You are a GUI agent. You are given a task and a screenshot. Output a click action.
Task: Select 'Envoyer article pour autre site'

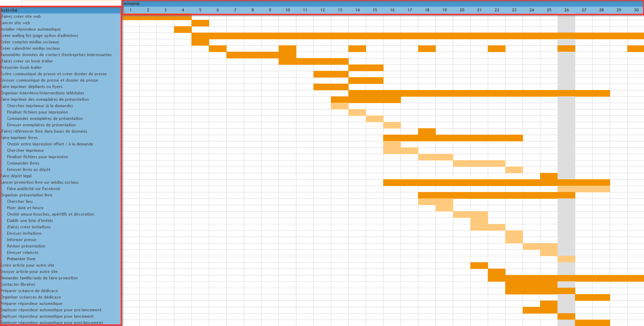pyautogui.click(x=61, y=272)
